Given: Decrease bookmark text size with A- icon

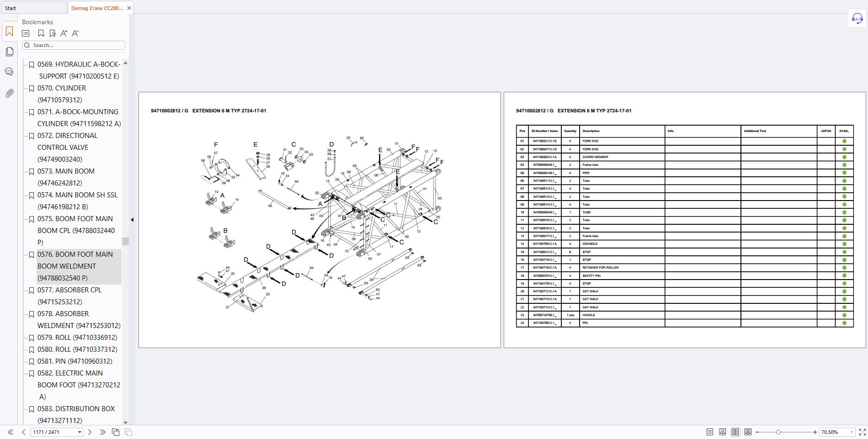Looking at the screenshot, I should tap(75, 33).
